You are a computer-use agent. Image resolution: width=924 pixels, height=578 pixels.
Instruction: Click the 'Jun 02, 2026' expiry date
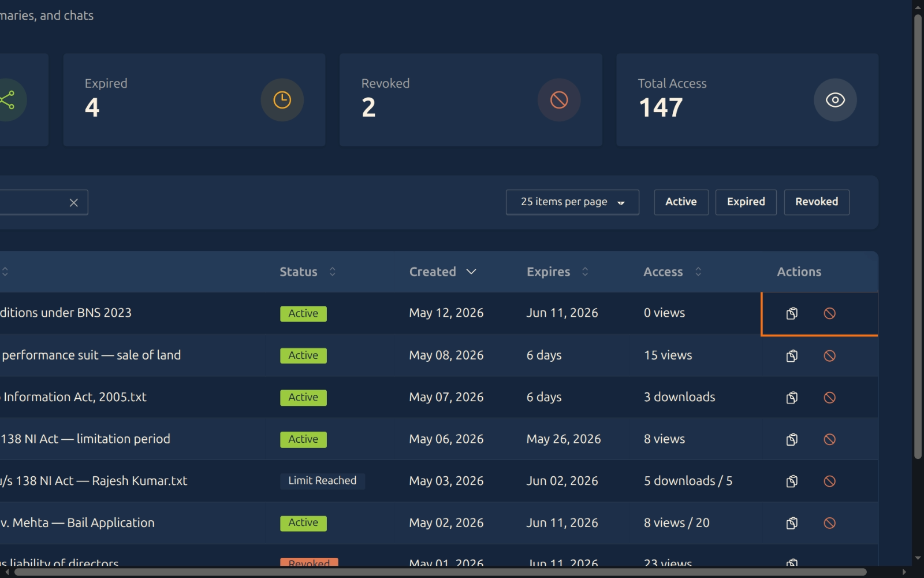[x=562, y=481]
